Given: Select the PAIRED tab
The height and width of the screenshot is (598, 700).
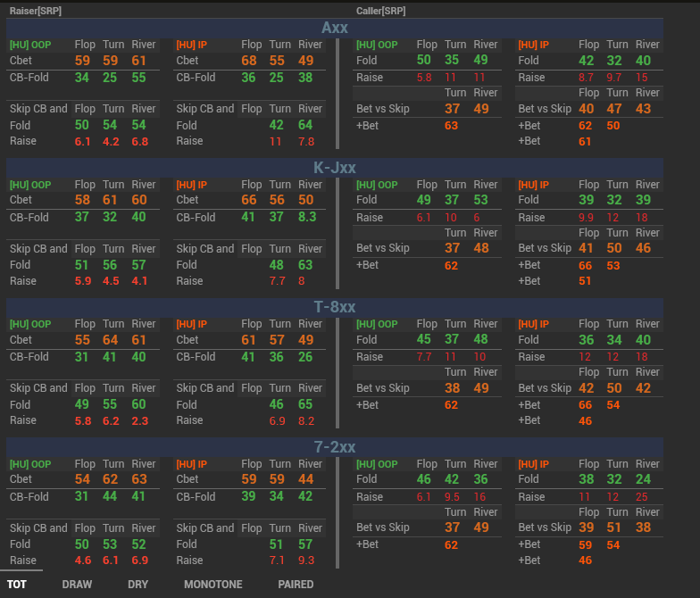Looking at the screenshot, I should tap(296, 584).
